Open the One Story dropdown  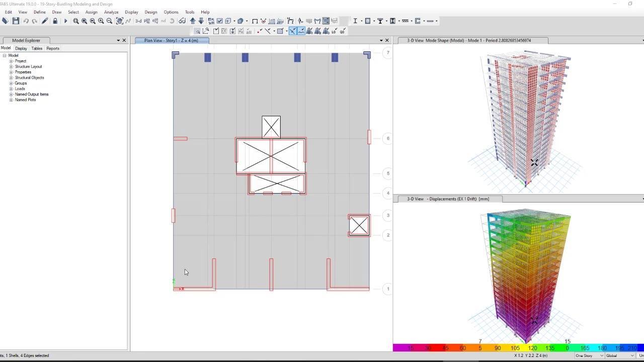point(589,355)
